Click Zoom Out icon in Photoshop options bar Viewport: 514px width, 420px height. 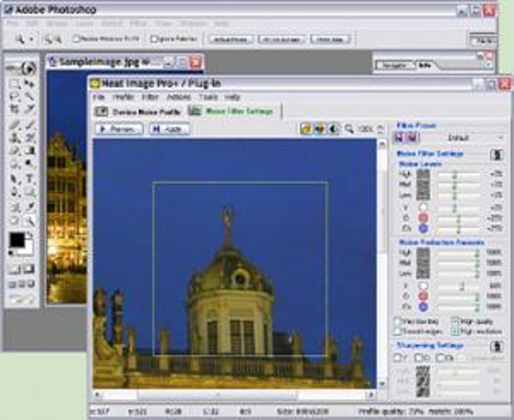(x=57, y=39)
